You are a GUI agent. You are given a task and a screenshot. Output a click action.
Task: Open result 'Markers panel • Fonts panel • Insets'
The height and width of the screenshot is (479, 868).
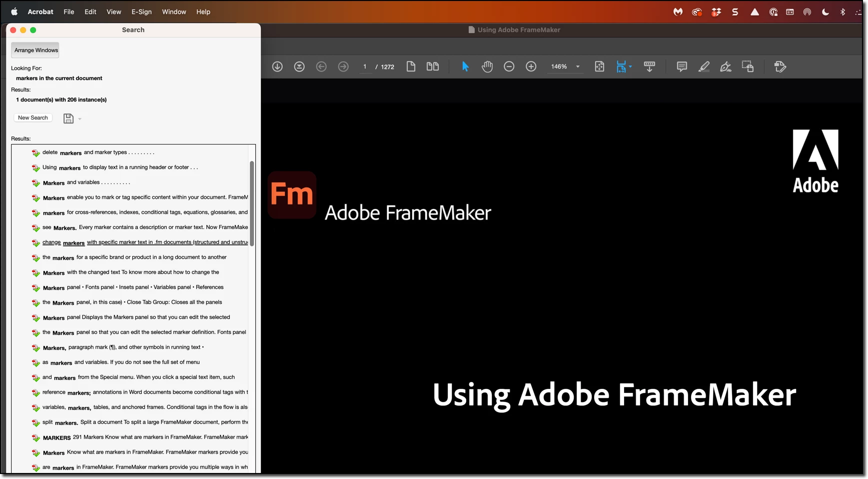click(x=133, y=287)
